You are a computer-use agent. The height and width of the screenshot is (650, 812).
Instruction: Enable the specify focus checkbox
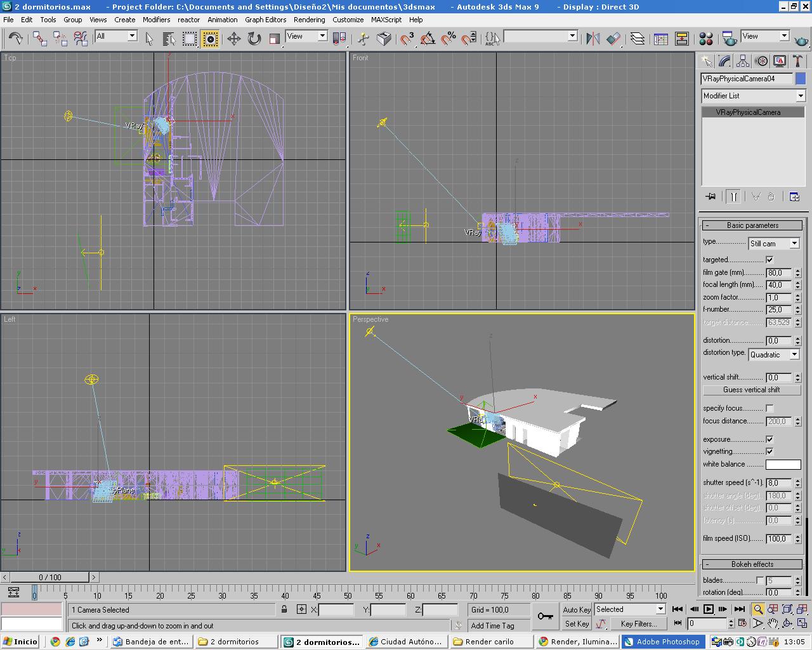(x=769, y=408)
